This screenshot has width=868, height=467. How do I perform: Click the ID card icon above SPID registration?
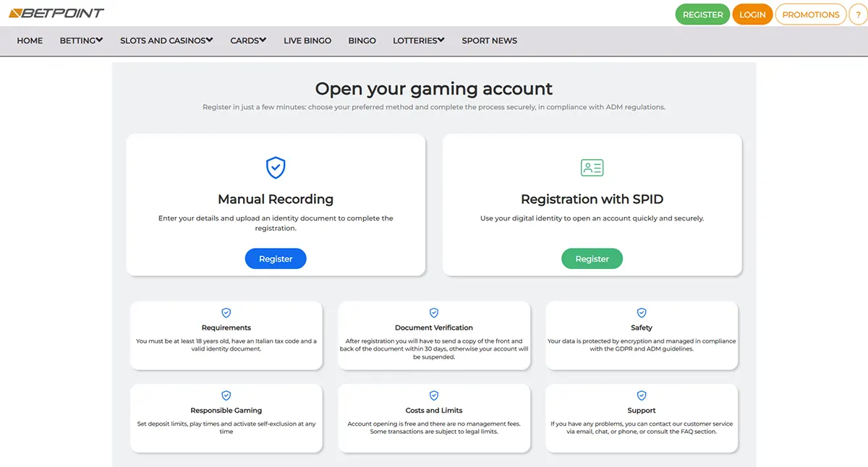click(592, 168)
